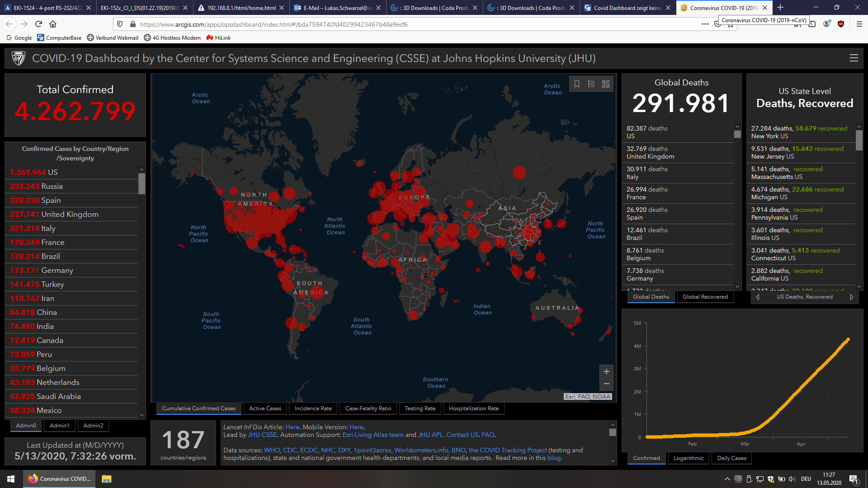Select the Admin1 level view
The image size is (868, 488).
pyautogui.click(x=59, y=426)
